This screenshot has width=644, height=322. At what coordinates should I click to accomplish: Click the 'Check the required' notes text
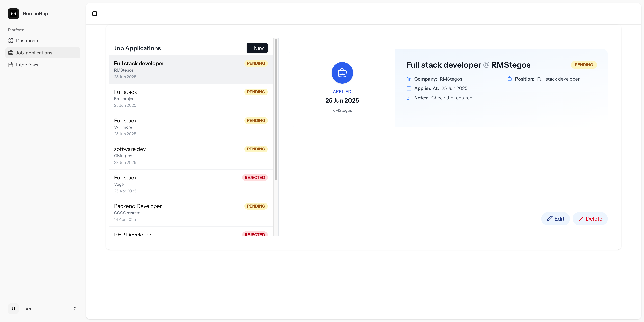(x=451, y=98)
